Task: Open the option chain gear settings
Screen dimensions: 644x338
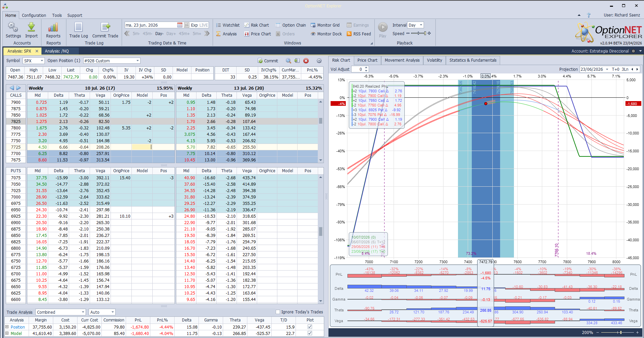Action: [319, 61]
